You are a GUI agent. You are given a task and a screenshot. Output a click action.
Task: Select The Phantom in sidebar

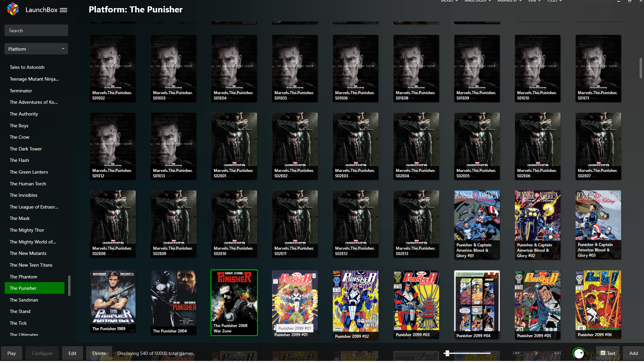(x=35, y=277)
